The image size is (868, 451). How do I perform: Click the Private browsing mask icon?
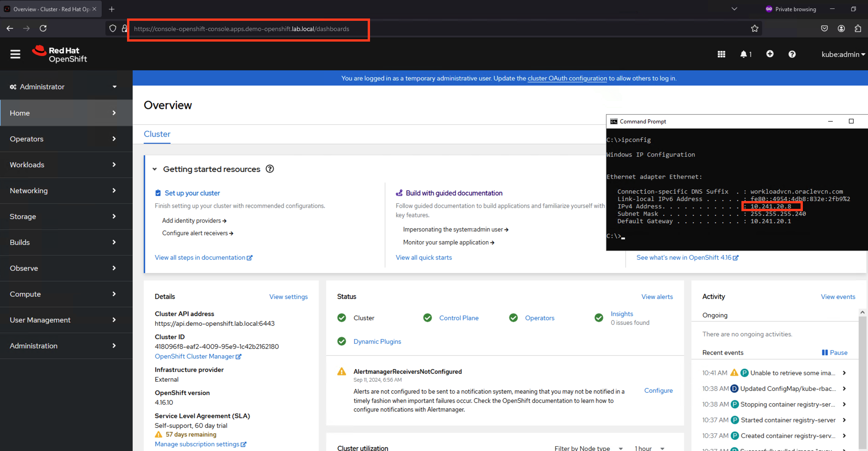coord(769,9)
